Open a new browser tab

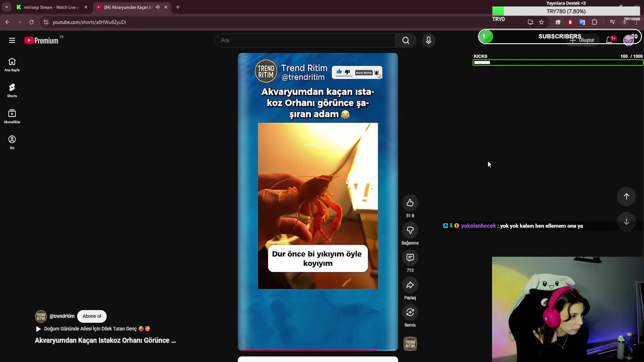pos(178,7)
